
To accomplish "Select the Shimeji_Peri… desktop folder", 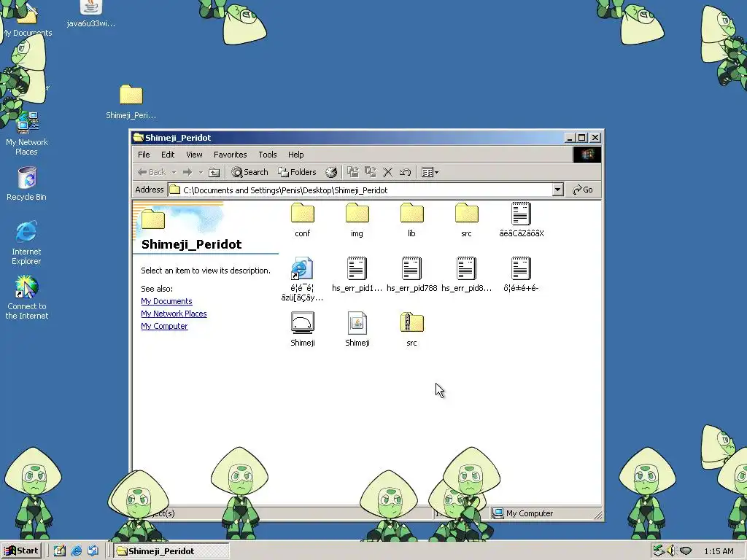I will [131, 102].
